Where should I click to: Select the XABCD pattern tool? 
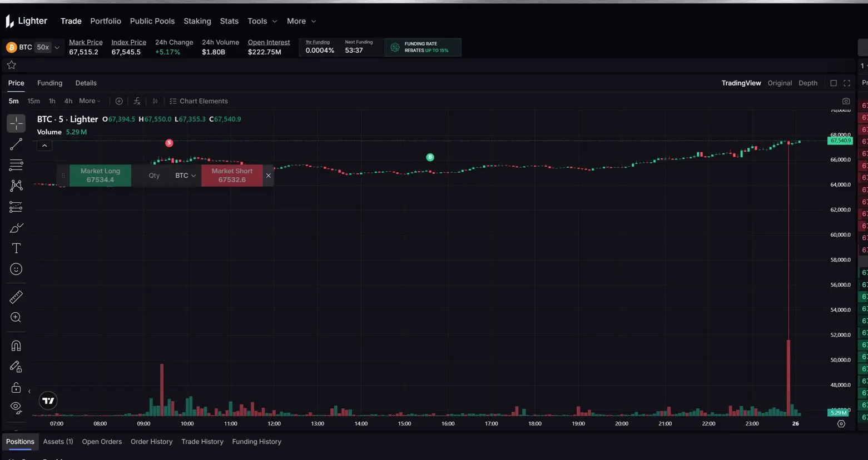click(16, 186)
